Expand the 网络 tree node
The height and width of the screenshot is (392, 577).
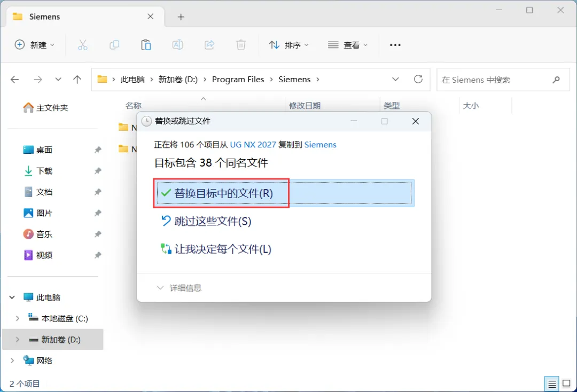tap(12, 360)
